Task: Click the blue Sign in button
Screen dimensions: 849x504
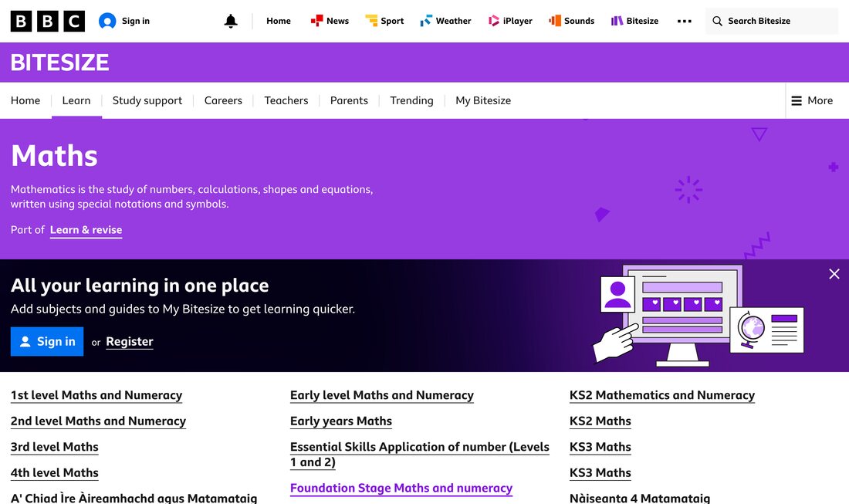Action: coord(47,342)
